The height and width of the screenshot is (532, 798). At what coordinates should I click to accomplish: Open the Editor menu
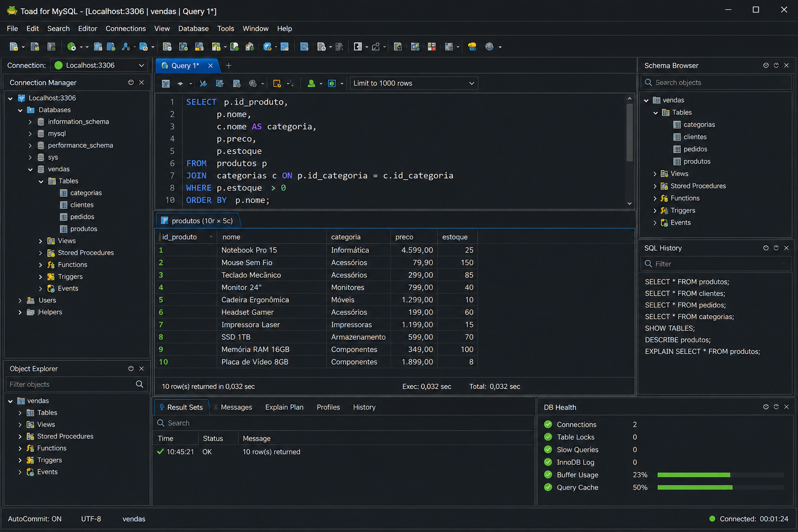click(x=87, y=29)
